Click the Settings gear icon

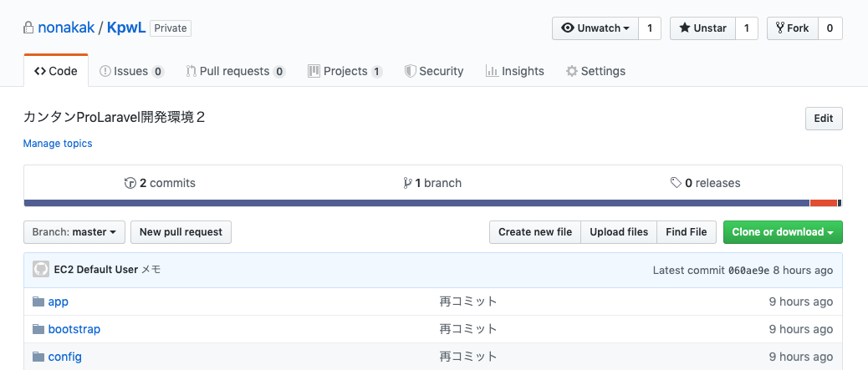pos(572,71)
